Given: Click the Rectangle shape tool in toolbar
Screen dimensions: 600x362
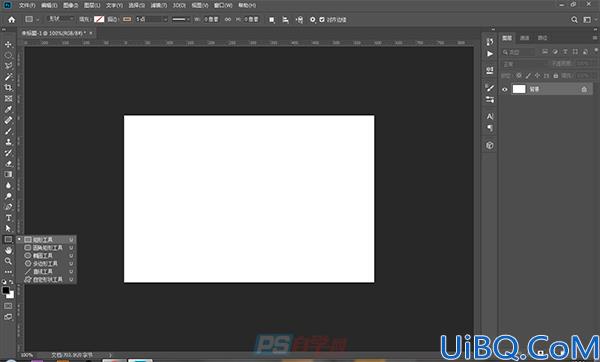Looking at the screenshot, I should [x=8, y=239].
